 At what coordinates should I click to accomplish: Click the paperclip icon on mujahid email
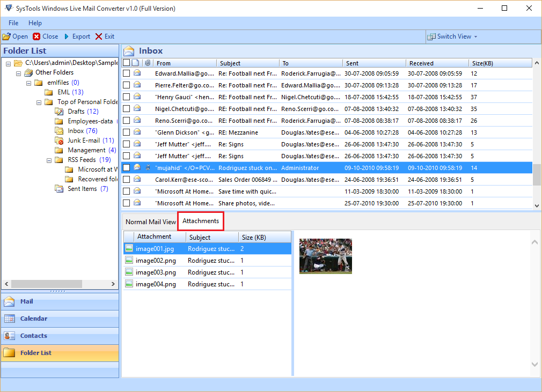point(148,168)
